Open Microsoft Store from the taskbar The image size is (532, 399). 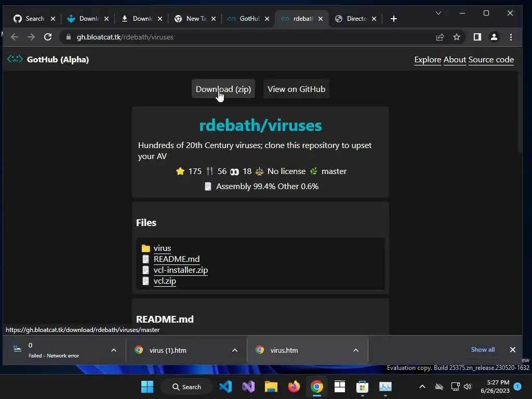362,387
